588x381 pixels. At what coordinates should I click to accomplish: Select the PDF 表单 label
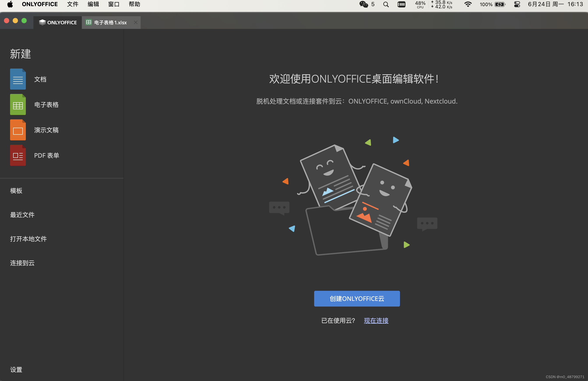(x=47, y=156)
